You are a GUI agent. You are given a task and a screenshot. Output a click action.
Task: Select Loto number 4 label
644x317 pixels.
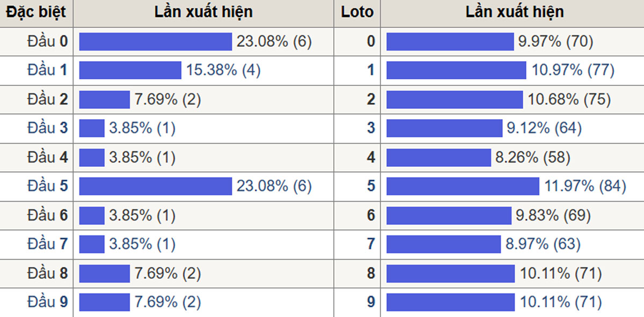click(x=371, y=157)
